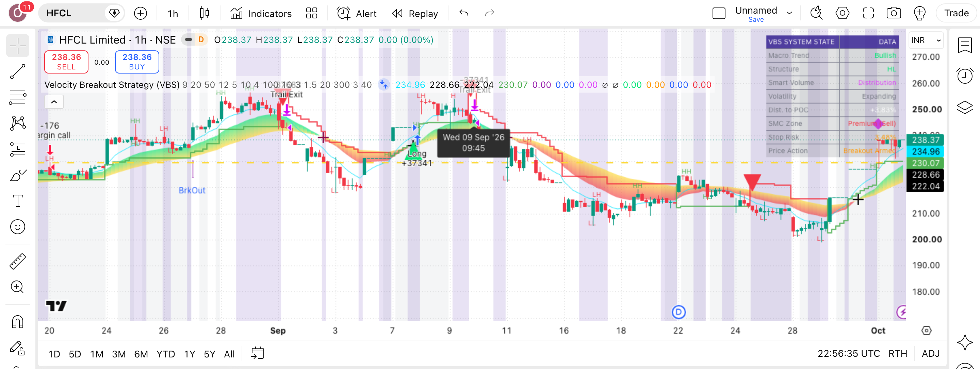
Task: Click the layout selector square icon
Action: (719, 13)
